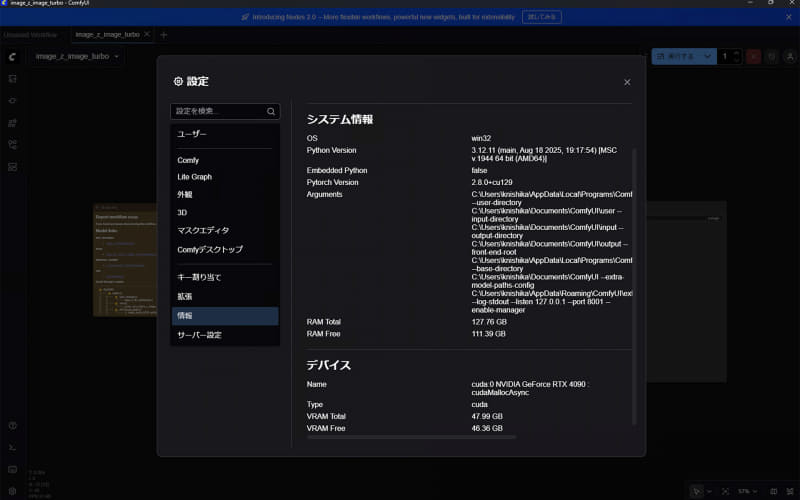Click the システム情報 heading
The width and height of the screenshot is (800, 500).
tap(340, 119)
